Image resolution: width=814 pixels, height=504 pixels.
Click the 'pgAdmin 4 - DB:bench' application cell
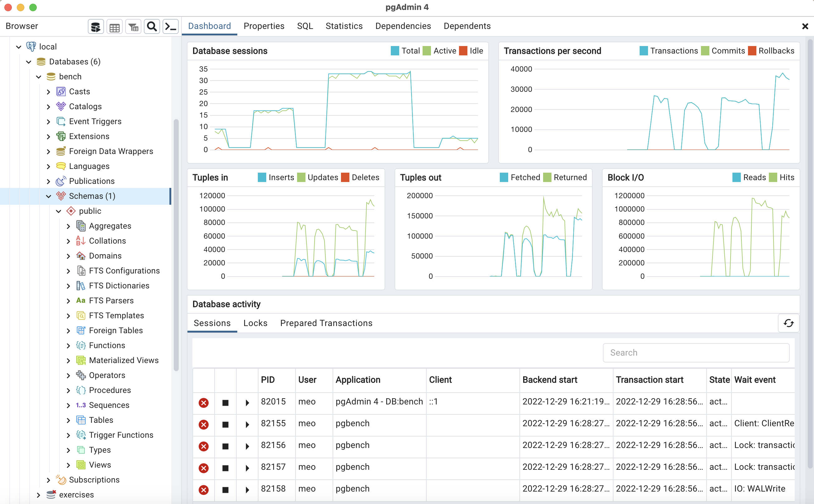pos(379,401)
